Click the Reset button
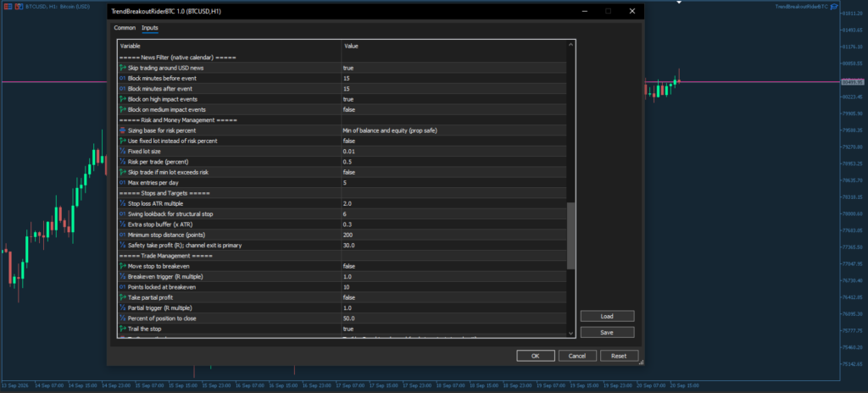The width and height of the screenshot is (868, 393). click(620, 356)
